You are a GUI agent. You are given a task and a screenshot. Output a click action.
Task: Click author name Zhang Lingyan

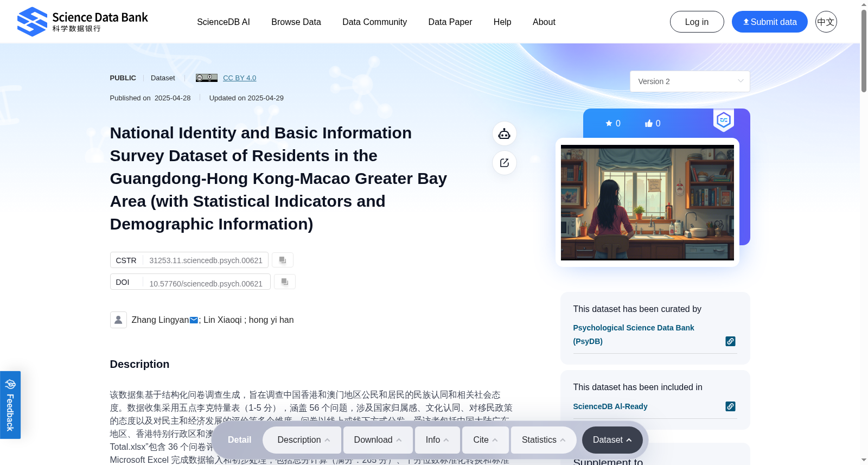160,320
